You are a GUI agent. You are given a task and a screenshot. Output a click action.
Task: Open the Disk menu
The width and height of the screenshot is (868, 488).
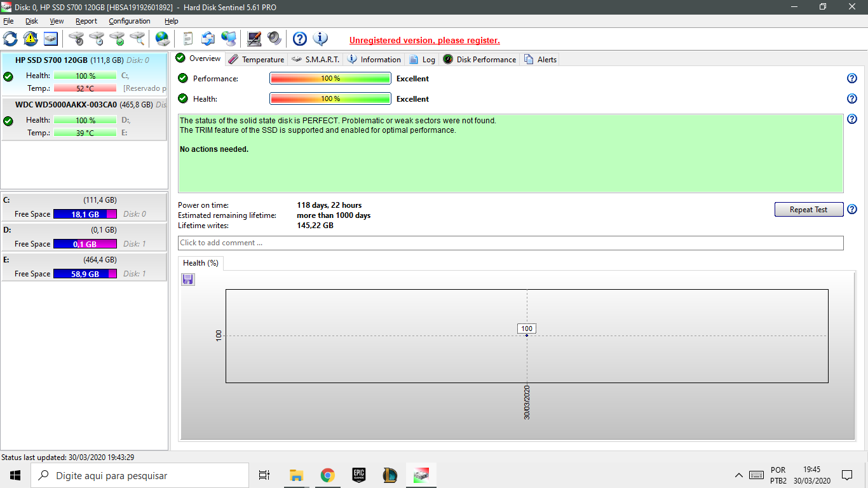point(32,21)
